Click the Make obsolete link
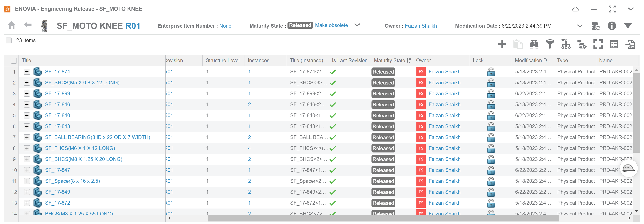The height and width of the screenshot is (224, 644). coord(331,25)
